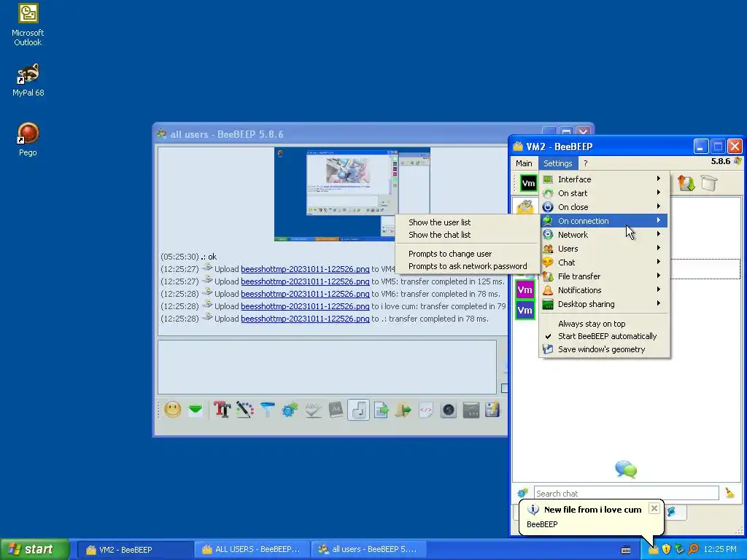Expand the Notifications submenu arrow
Image resolution: width=747 pixels, height=560 pixels.
click(x=659, y=289)
